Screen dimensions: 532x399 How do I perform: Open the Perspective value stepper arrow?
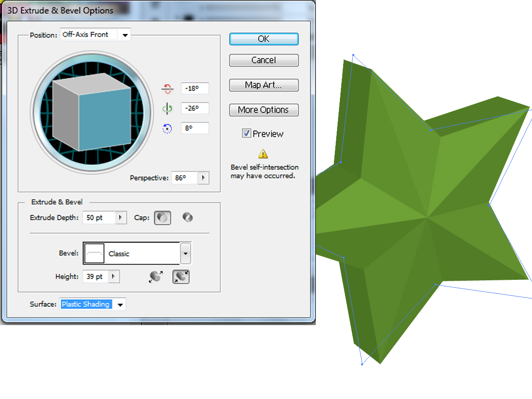click(x=203, y=178)
